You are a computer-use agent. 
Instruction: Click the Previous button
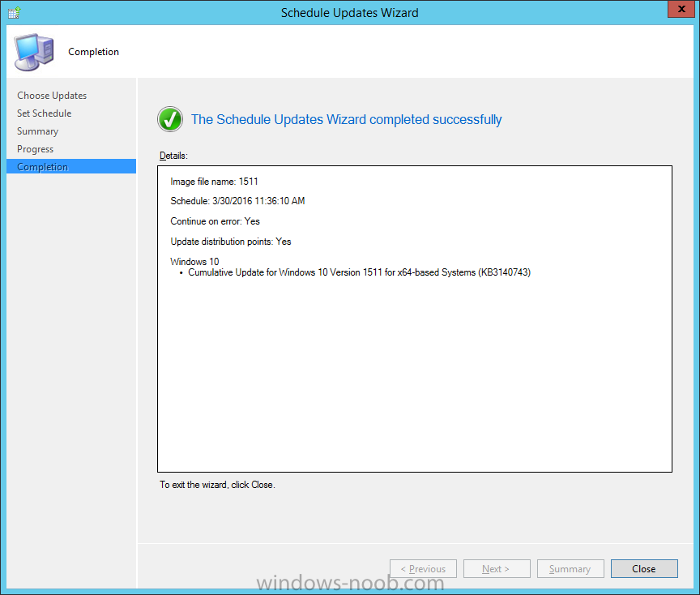[x=423, y=568]
